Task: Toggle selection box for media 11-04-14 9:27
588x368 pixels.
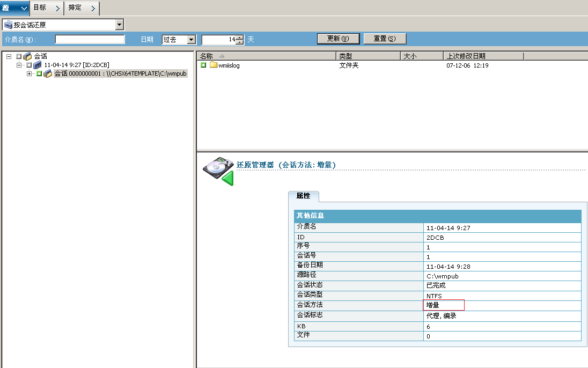Action: coord(29,65)
